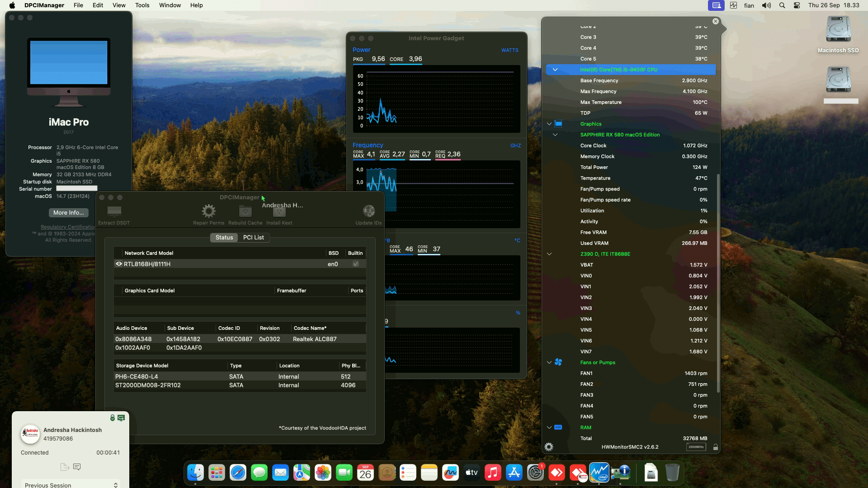Open the Window menu

coord(170,5)
